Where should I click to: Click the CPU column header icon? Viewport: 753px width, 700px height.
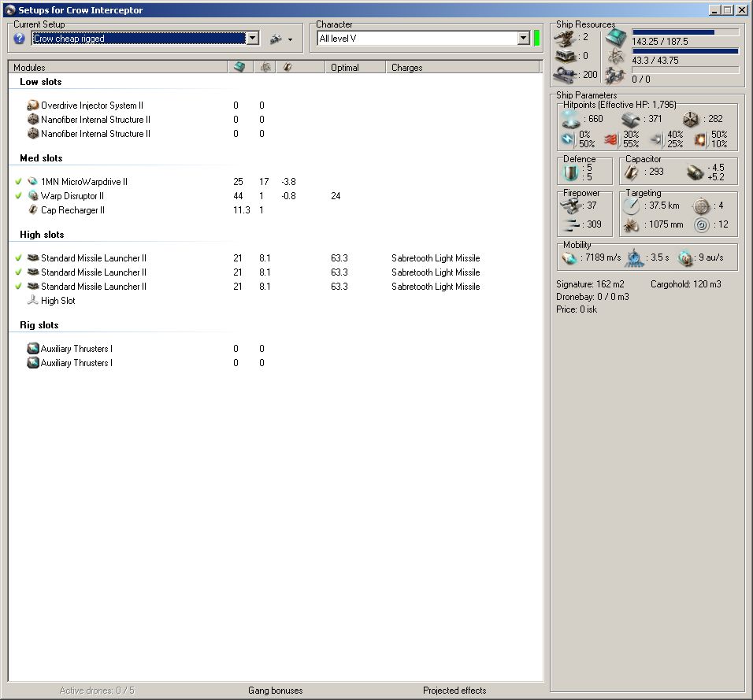tap(239, 67)
